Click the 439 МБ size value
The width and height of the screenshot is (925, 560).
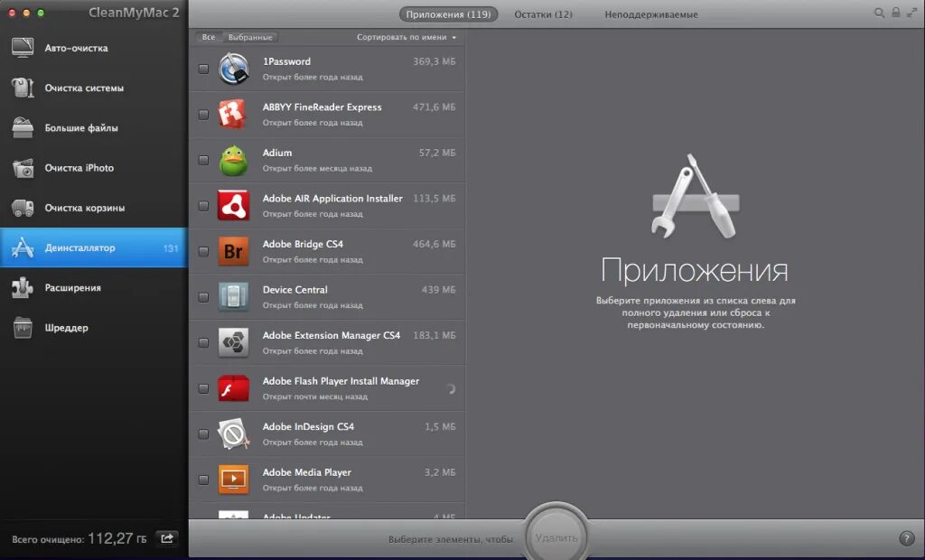click(x=439, y=290)
